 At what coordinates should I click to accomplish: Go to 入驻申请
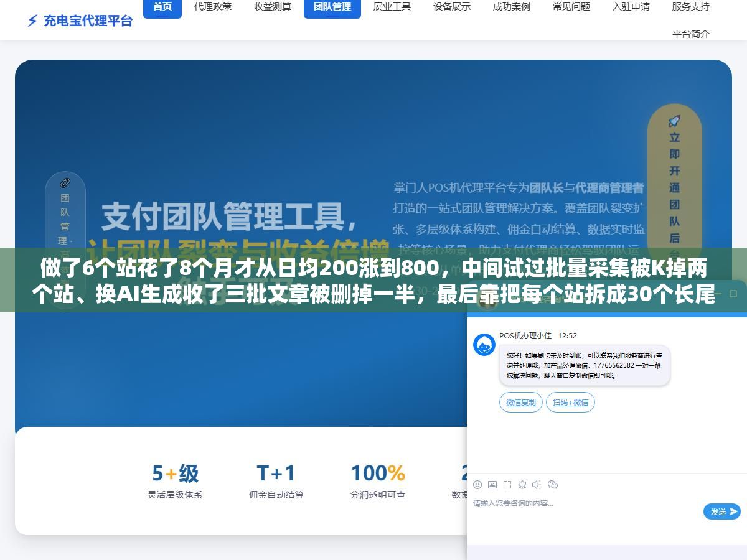coord(631,7)
